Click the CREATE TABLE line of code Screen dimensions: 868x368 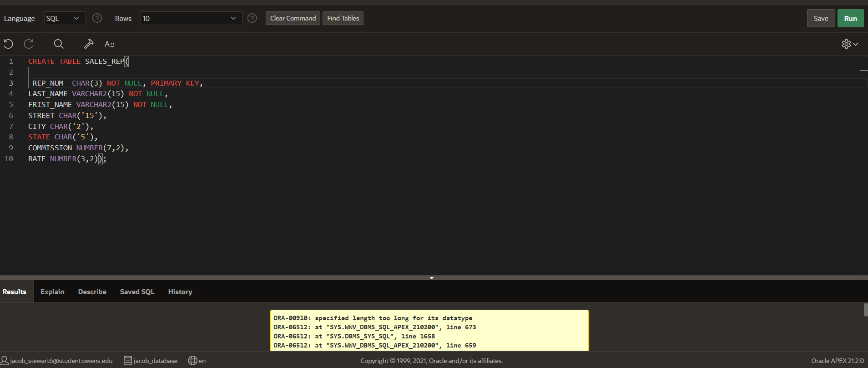tap(79, 61)
